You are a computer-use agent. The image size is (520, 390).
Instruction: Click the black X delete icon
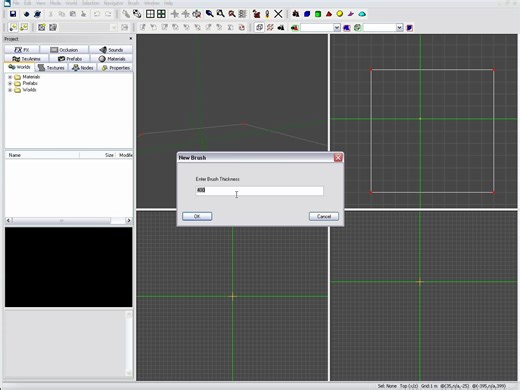[x=278, y=14]
